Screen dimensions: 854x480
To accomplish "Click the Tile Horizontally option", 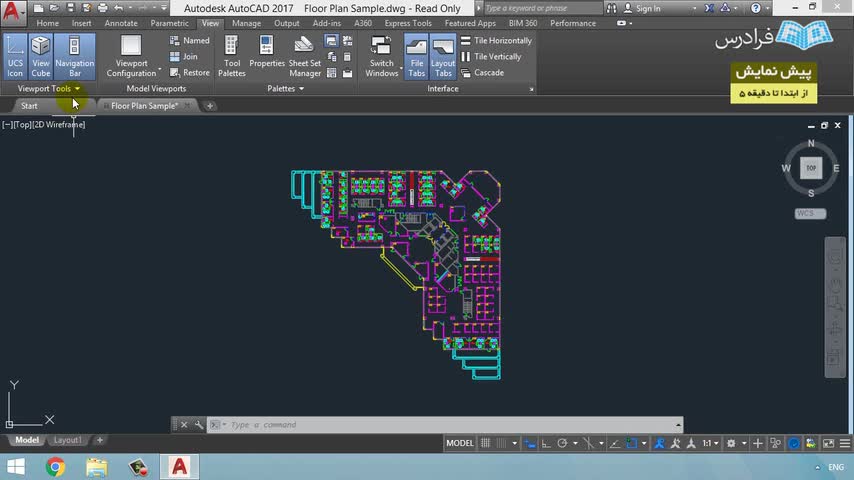I will coord(496,41).
